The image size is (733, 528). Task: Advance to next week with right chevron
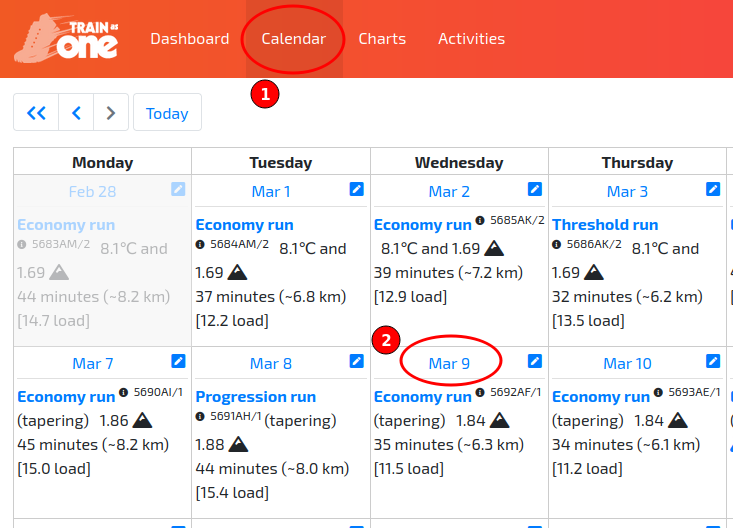tap(111, 113)
